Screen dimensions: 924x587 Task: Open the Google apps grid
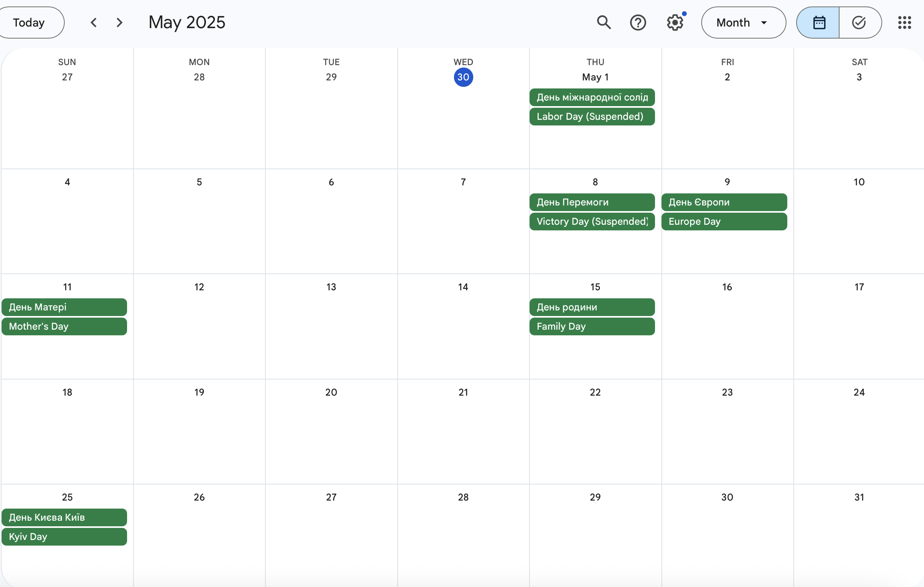pos(904,23)
